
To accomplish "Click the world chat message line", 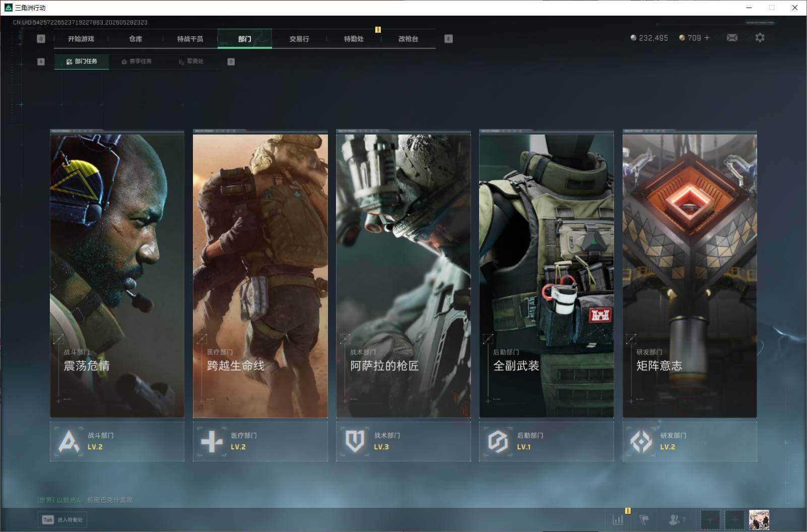I will pyautogui.click(x=85, y=500).
